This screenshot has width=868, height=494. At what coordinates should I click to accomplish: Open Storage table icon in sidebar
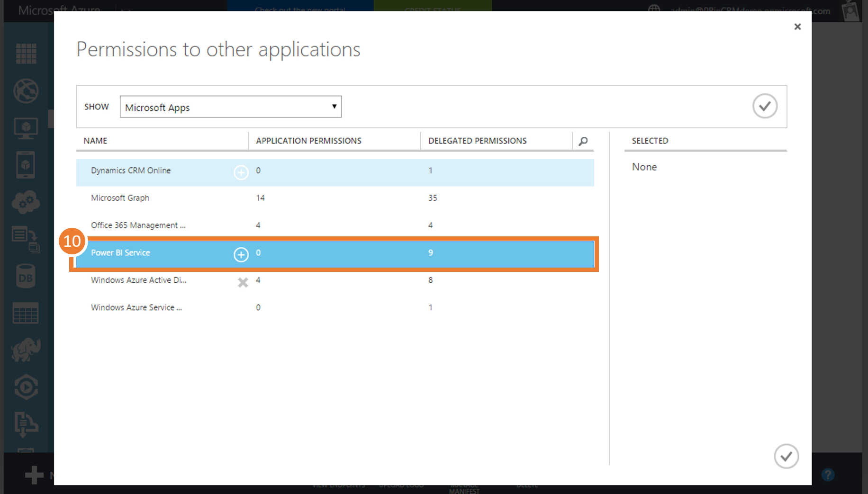[26, 313]
